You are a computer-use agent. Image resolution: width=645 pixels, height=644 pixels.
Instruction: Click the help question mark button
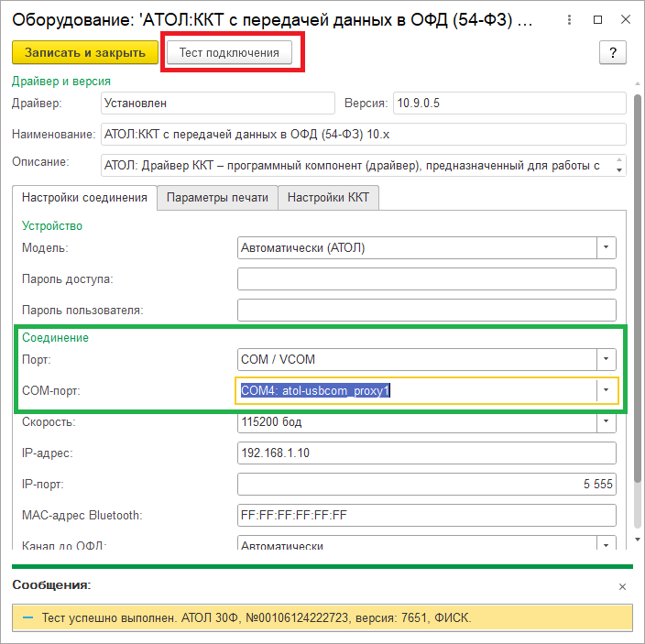612,52
